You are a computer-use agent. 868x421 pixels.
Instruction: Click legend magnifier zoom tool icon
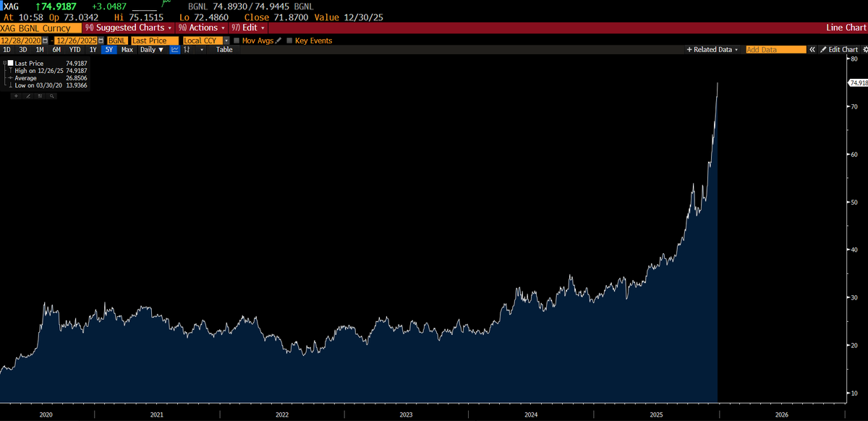[51, 96]
